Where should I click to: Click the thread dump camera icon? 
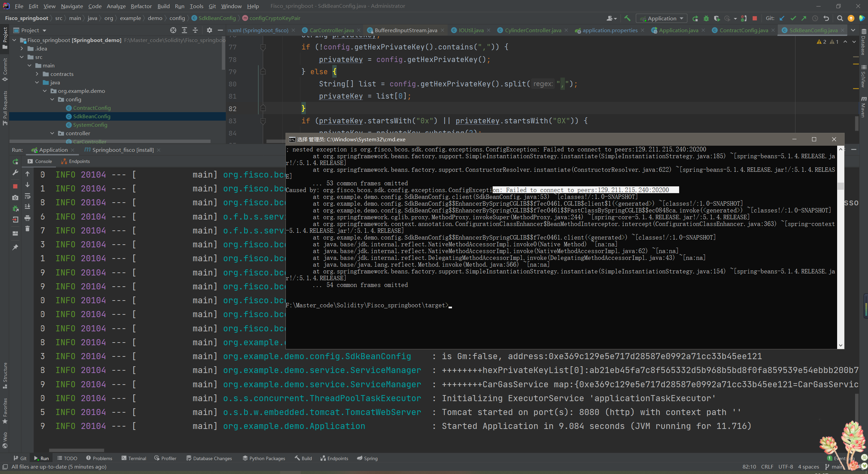15,198
